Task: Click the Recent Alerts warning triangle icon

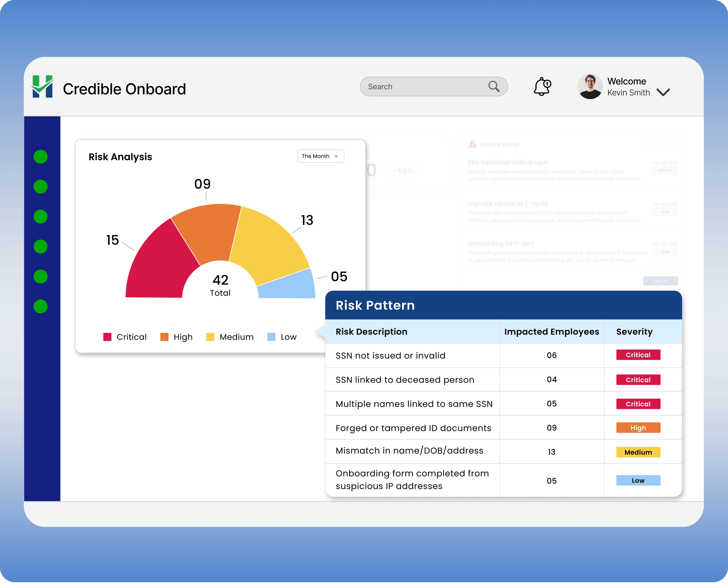Action: tap(472, 144)
